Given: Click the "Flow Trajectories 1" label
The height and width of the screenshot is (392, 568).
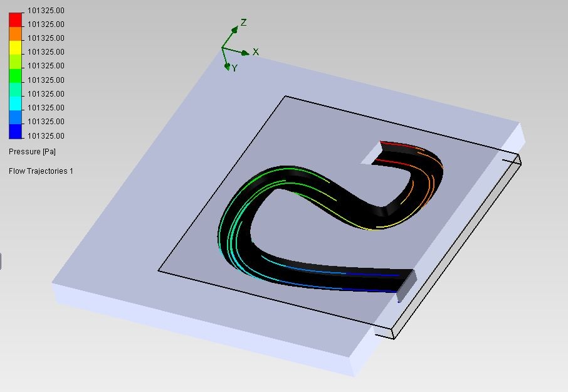Looking at the screenshot, I should pyautogui.click(x=41, y=171).
